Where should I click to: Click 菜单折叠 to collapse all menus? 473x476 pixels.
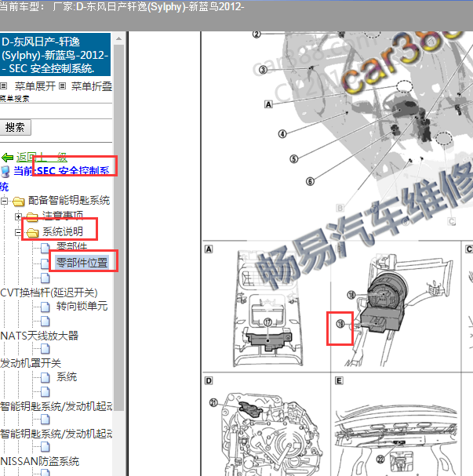pyautogui.click(x=92, y=86)
